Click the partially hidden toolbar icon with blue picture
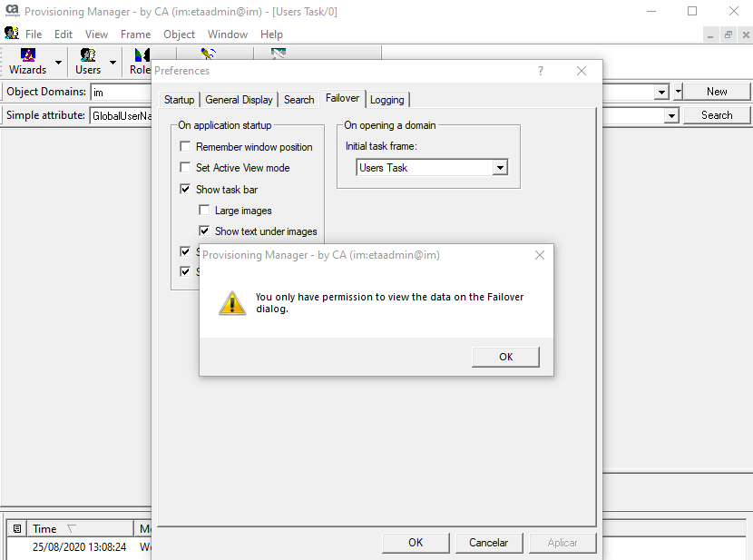 tap(278, 54)
